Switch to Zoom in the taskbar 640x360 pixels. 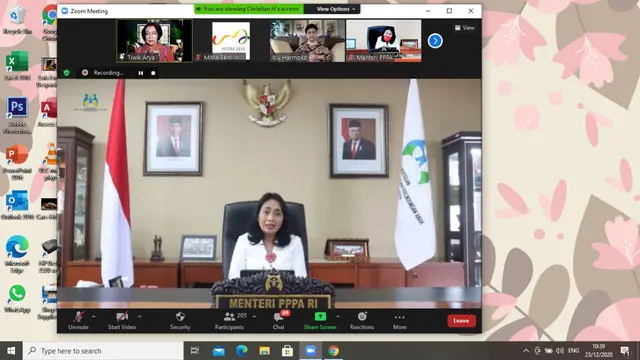point(310,351)
